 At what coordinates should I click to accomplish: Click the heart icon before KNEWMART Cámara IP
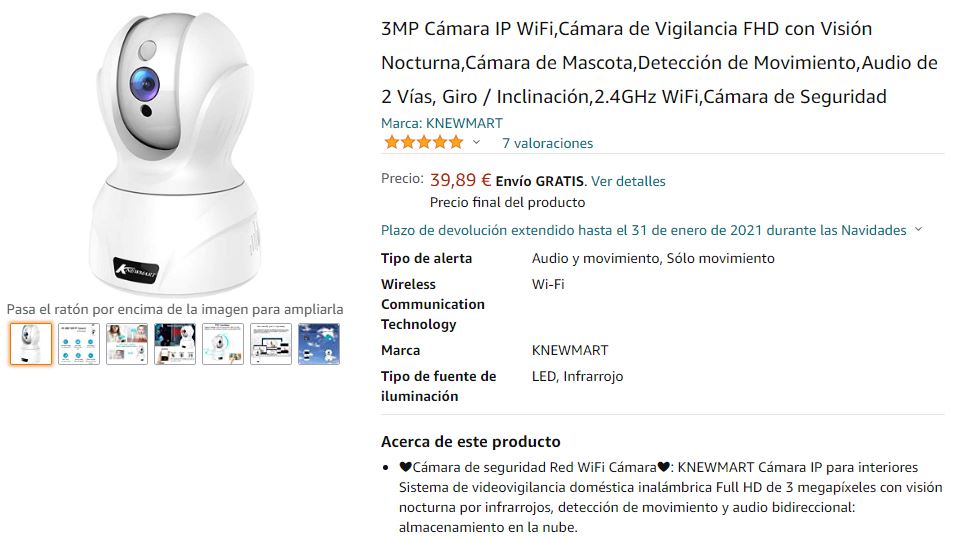[663, 467]
